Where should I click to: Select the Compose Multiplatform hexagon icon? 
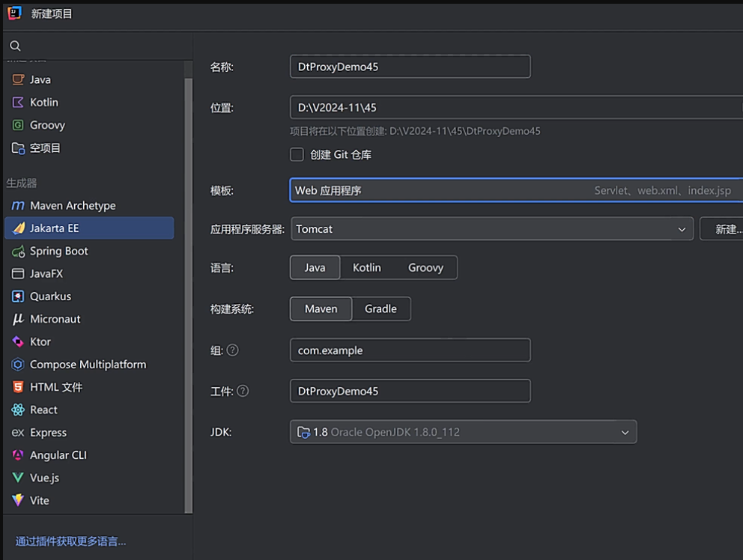point(18,365)
